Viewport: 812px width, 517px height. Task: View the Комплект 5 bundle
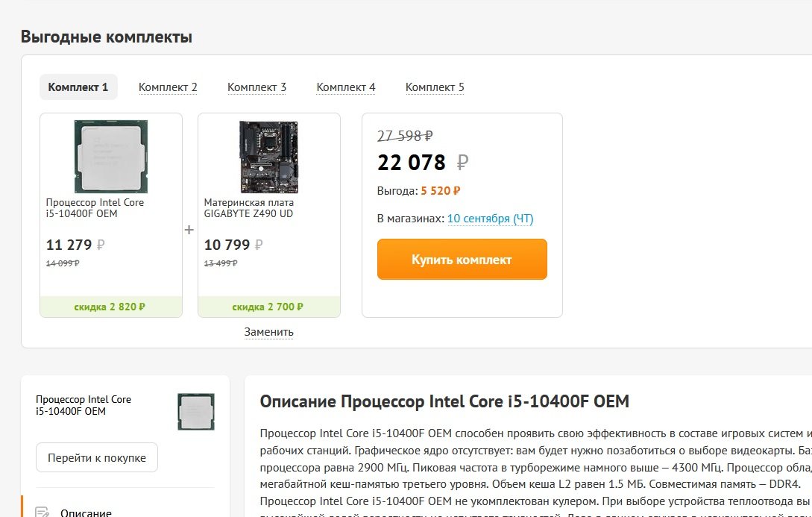[435, 87]
